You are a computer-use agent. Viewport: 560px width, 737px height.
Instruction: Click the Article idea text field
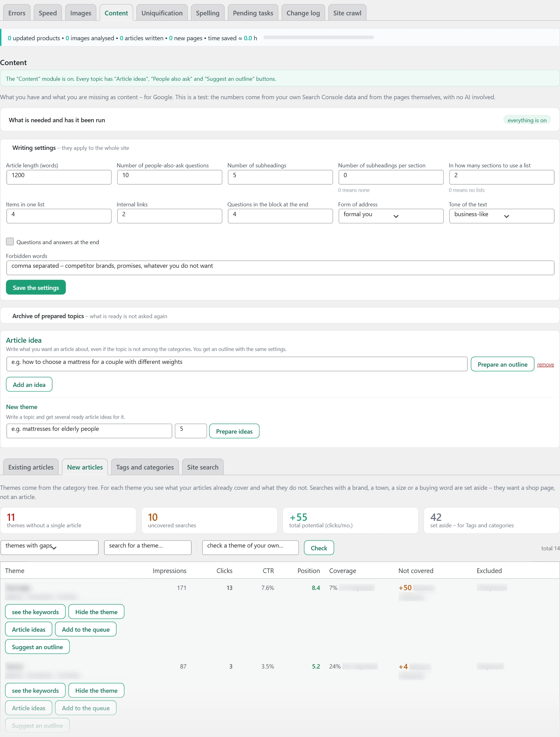tap(237, 364)
